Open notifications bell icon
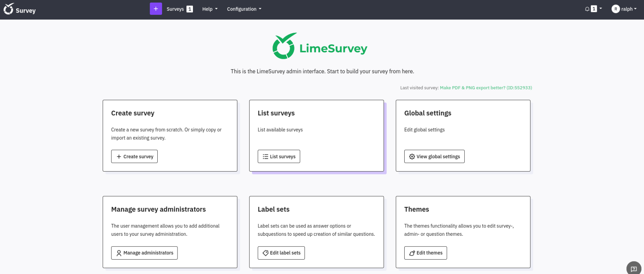The width and height of the screenshot is (644, 274). pyautogui.click(x=587, y=9)
